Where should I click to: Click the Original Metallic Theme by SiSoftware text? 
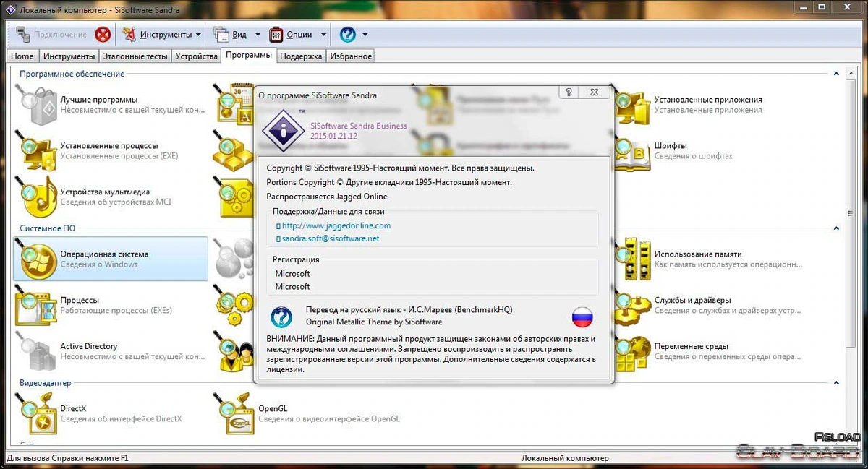point(374,322)
